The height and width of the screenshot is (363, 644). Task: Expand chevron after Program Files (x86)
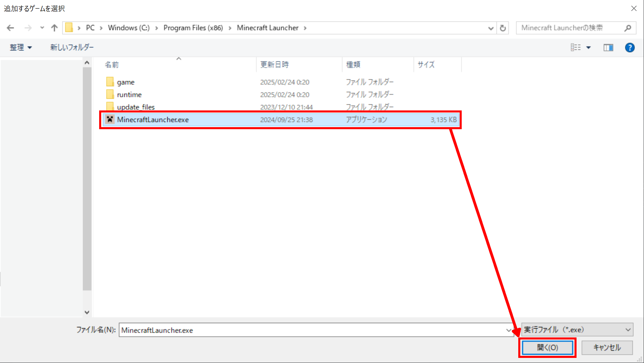pos(230,28)
